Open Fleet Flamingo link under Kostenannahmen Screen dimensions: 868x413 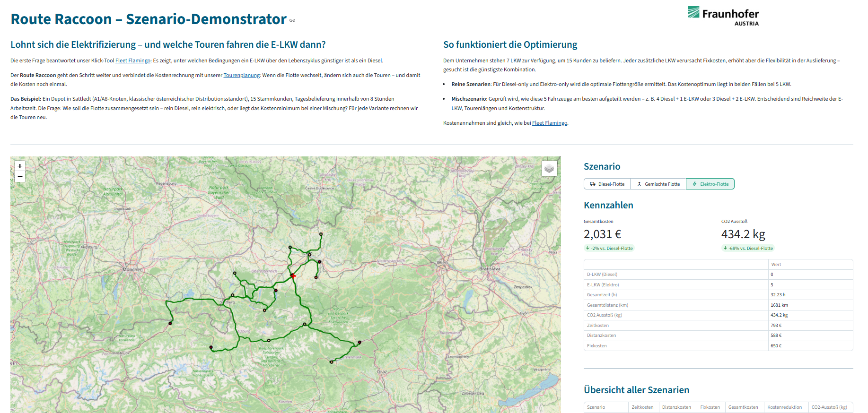550,123
